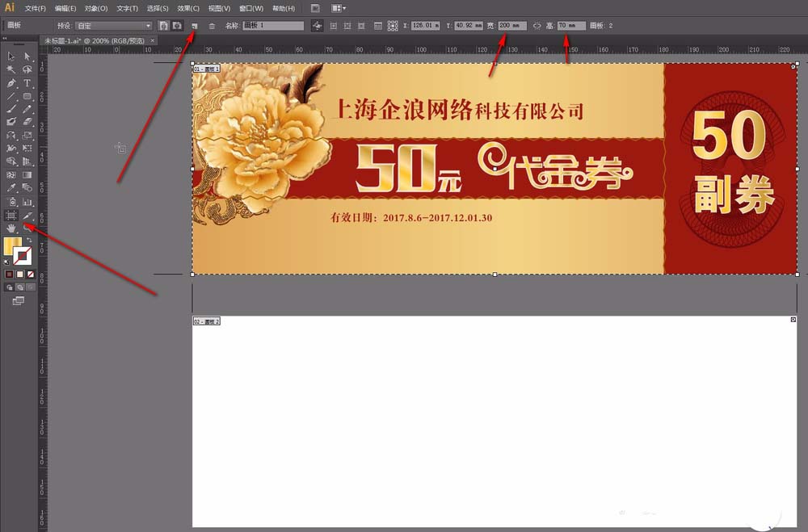Viewport: 808px width, 532px height.
Task: Click the 宽 width field showing 200 mm
Action: coord(512,25)
